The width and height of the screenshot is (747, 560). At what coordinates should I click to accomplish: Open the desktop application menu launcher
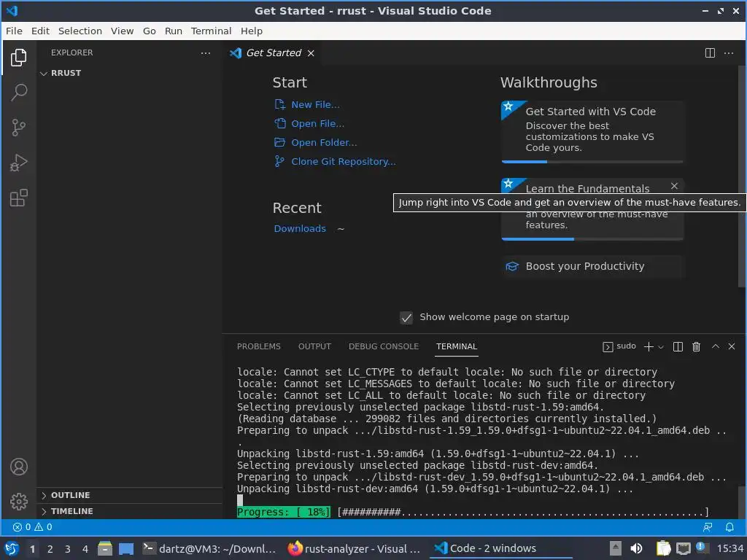[x=12, y=548]
